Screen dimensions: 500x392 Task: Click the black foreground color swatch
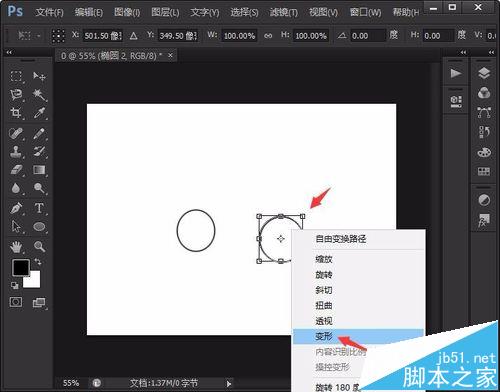[21, 267]
